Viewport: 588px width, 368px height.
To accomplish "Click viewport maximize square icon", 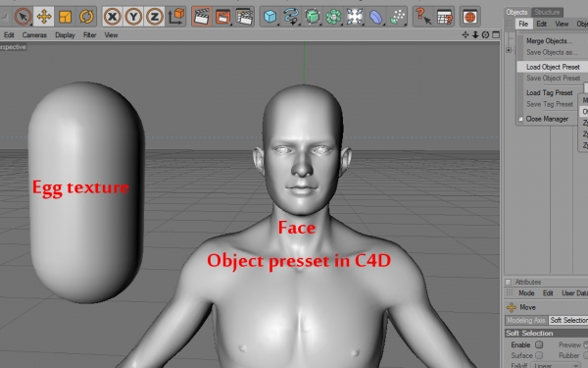I will (496, 35).
